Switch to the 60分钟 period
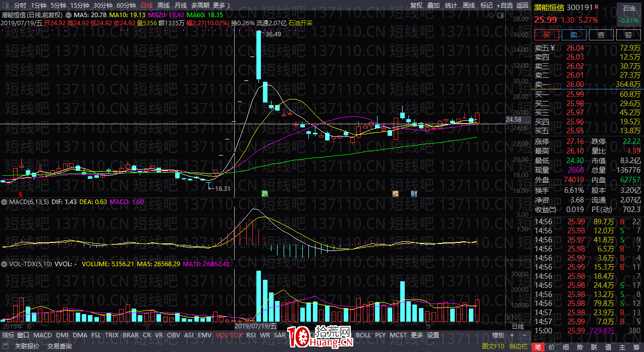Screen dimensions: 644x352 click(x=126, y=6)
